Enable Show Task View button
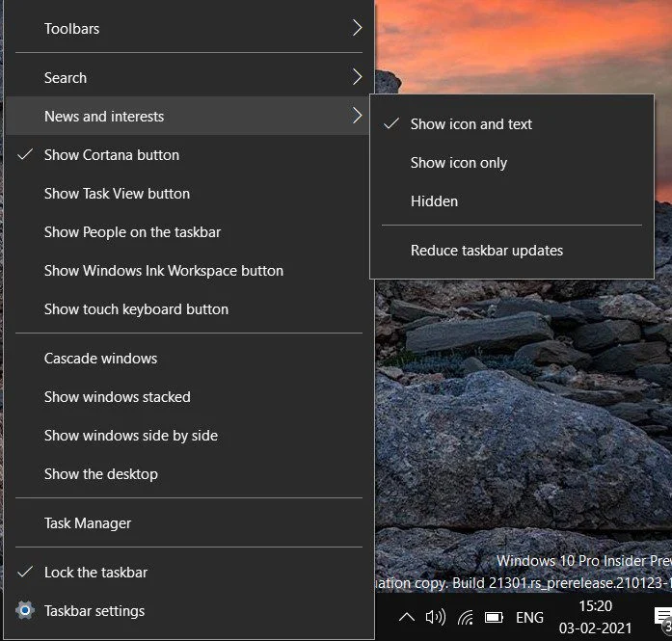Image resolution: width=672 pixels, height=641 pixels. coord(189,193)
